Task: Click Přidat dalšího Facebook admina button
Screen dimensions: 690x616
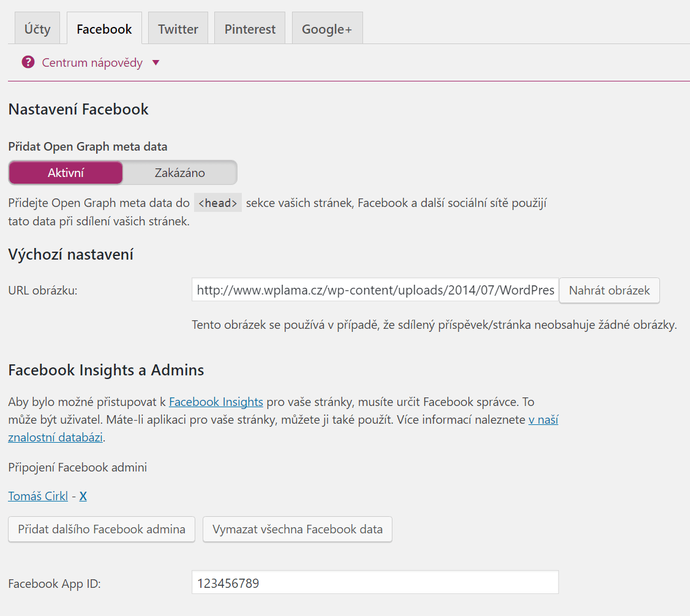Action: [102, 529]
